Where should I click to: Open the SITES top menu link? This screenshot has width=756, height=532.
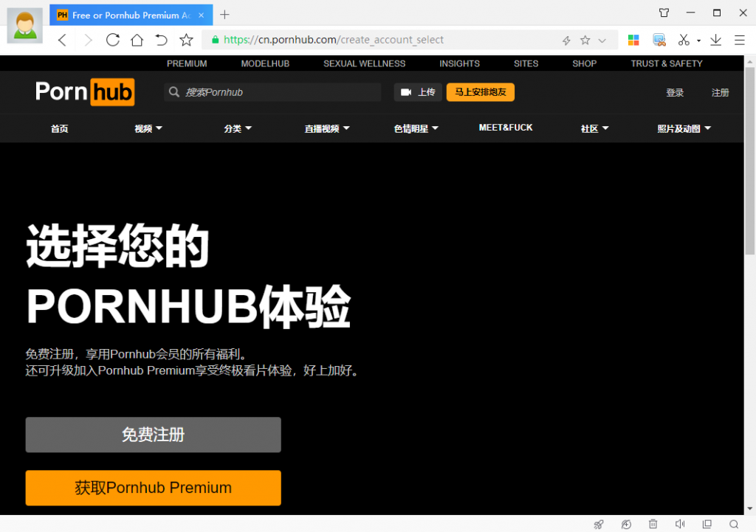526,63
